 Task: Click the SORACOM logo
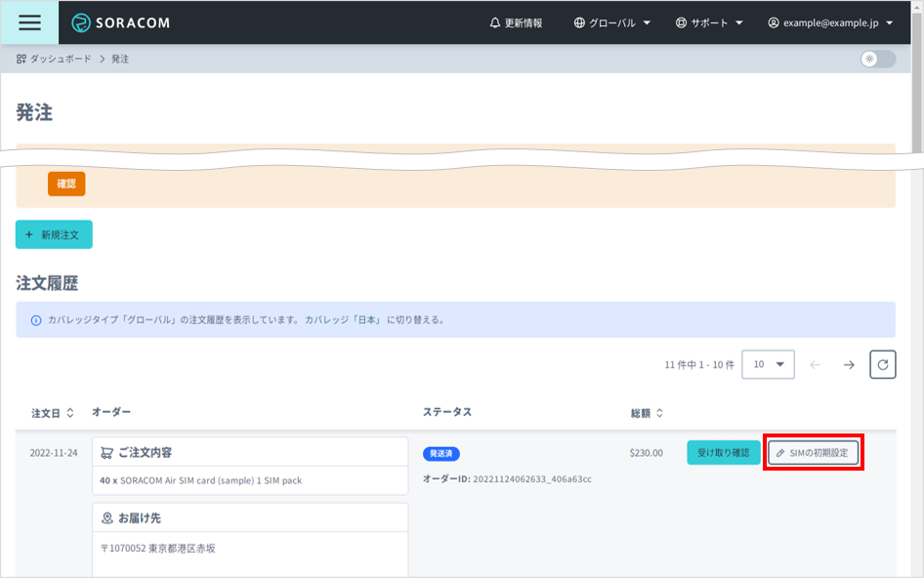click(121, 23)
